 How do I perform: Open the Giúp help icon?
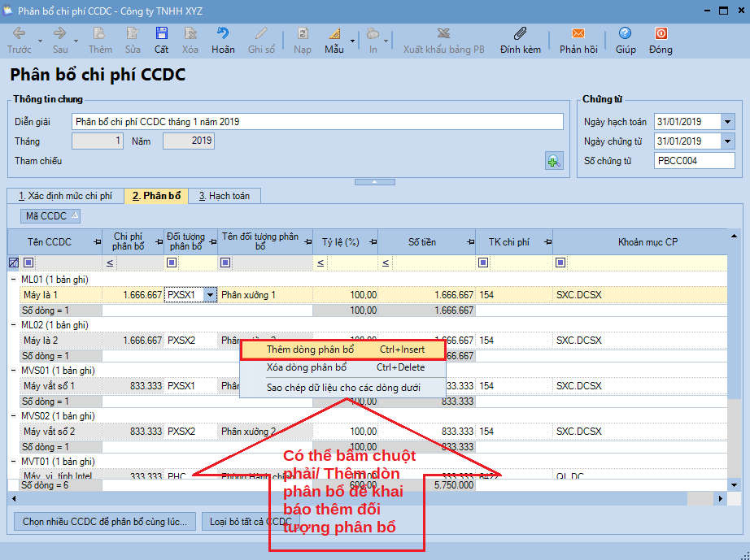click(x=625, y=34)
